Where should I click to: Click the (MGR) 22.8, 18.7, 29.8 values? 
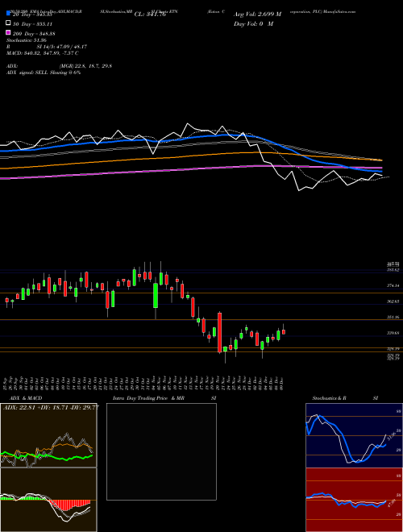click(x=85, y=66)
